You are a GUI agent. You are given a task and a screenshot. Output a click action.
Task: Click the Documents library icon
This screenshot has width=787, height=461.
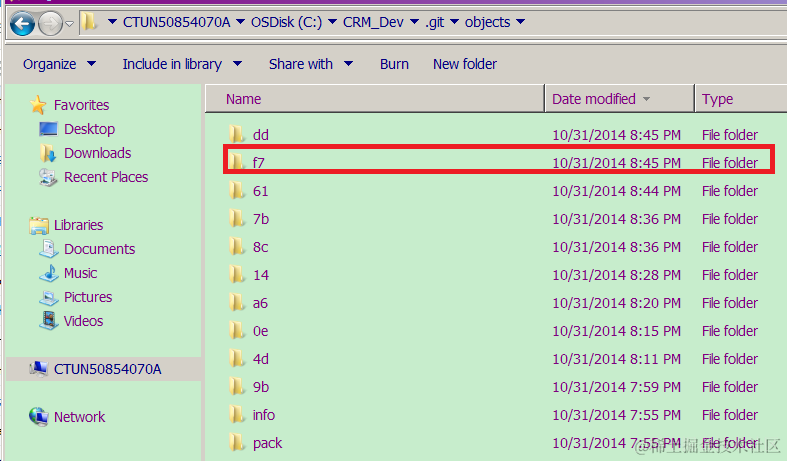point(49,249)
